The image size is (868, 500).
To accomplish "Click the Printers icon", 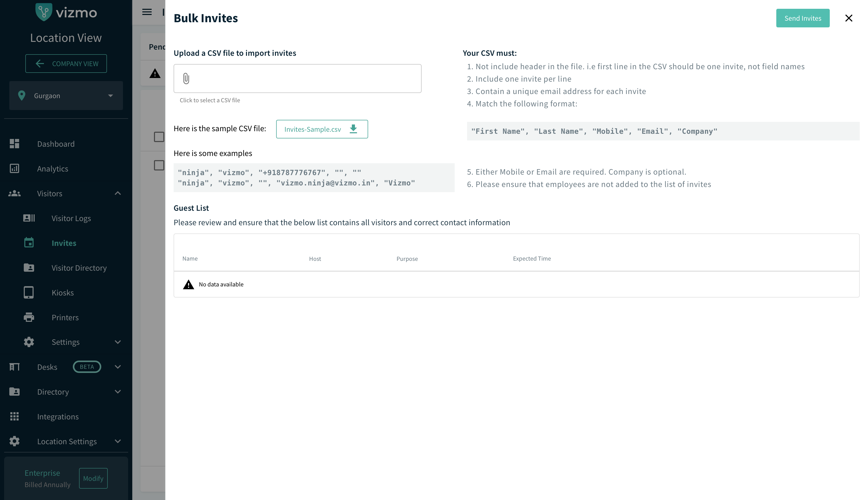I will click(29, 317).
